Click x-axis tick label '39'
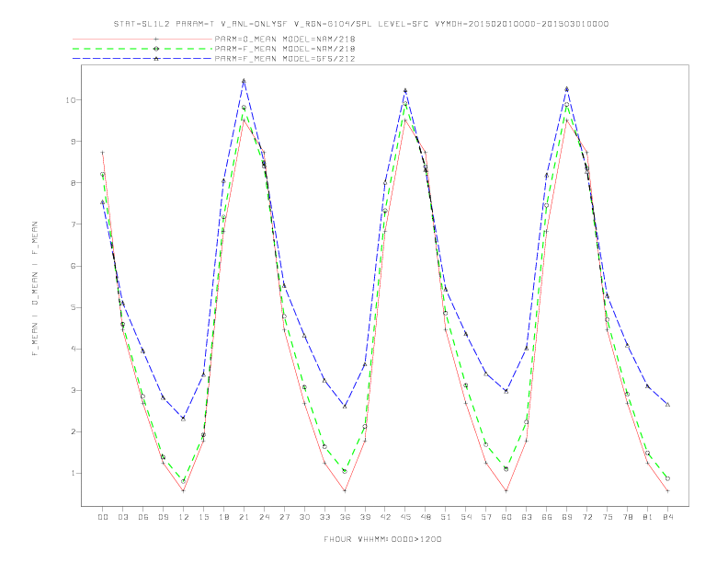Image resolution: width=728 pixels, height=563 pixels. pos(365,517)
